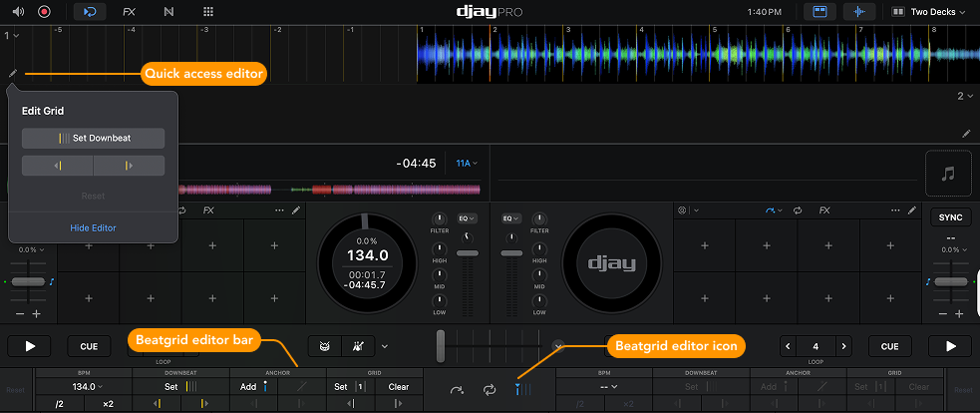Click ANCHOR Add in beatgrid editor bar
The width and height of the screenshot is (980, 413).
254,387
